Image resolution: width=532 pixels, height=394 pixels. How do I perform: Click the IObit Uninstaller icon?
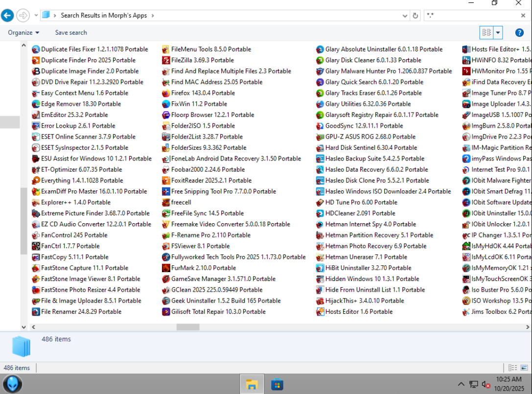466,213
